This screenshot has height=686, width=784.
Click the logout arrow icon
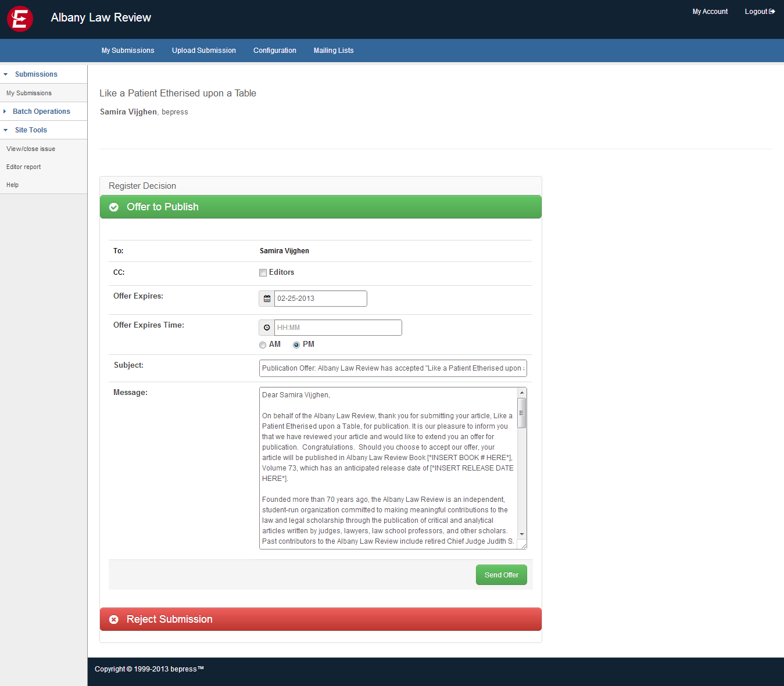pyautogui.click(x=772, y=12)
